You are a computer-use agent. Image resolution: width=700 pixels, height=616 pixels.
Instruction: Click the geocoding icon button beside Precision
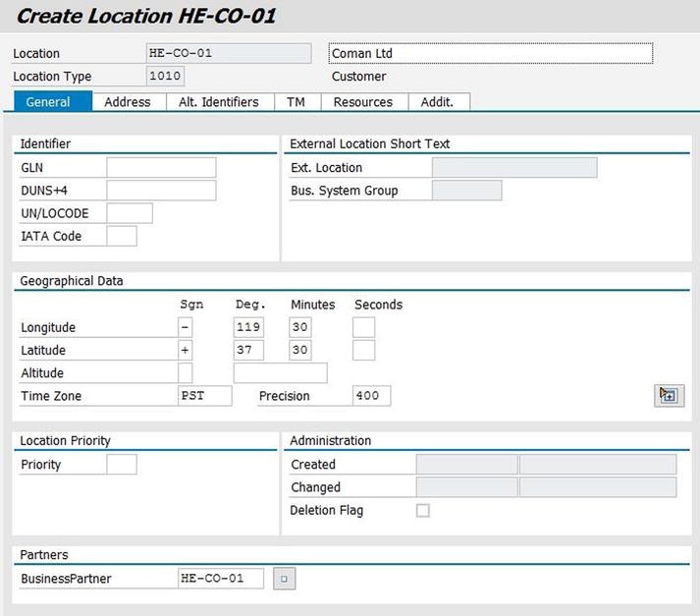coord(669,395)
